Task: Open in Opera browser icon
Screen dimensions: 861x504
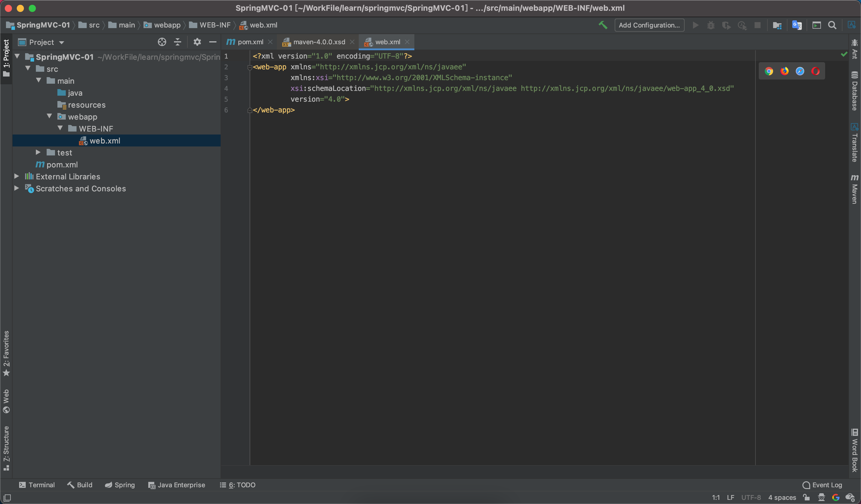Action: tap(815, 71)
